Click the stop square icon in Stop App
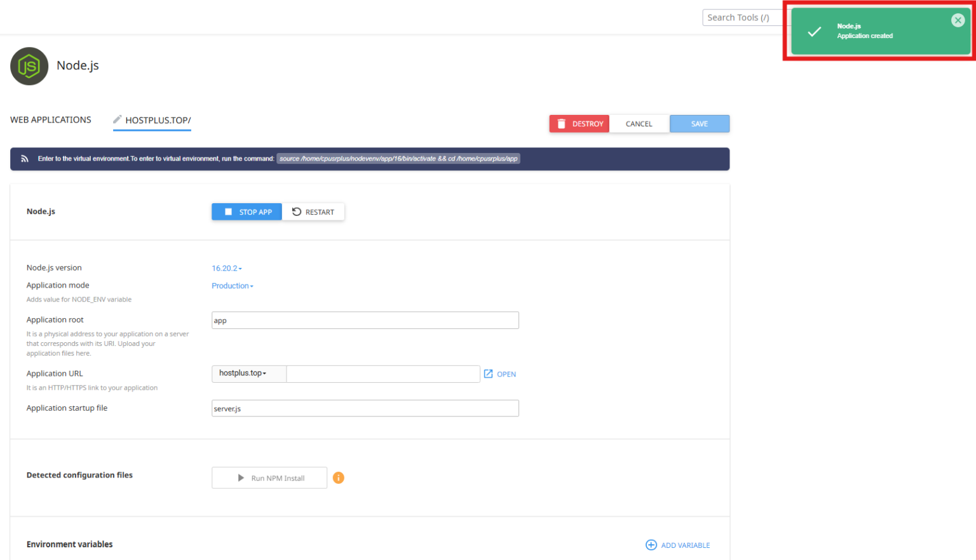Image resolution: width=976 pixels, height=560 pixels. [x=228, y=212]
